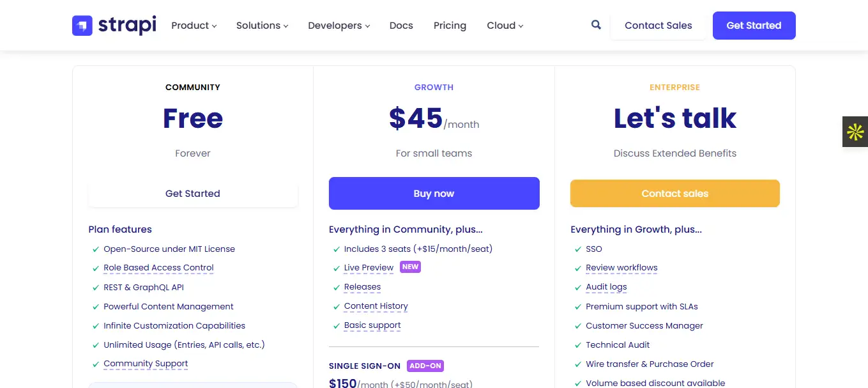The image size is (868, 388).
Task: Click the Contact Sales header button
Action: click(658, 26)
